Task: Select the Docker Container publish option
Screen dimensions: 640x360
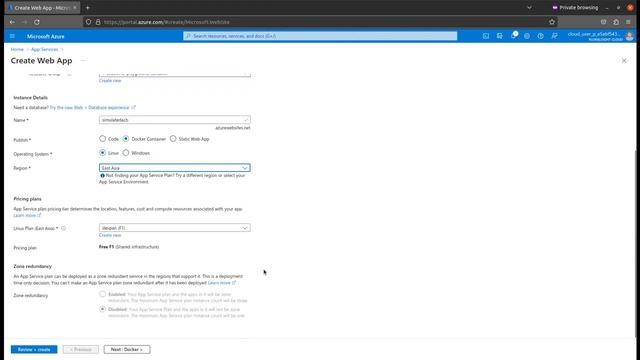Action: (x=126, y=139)
